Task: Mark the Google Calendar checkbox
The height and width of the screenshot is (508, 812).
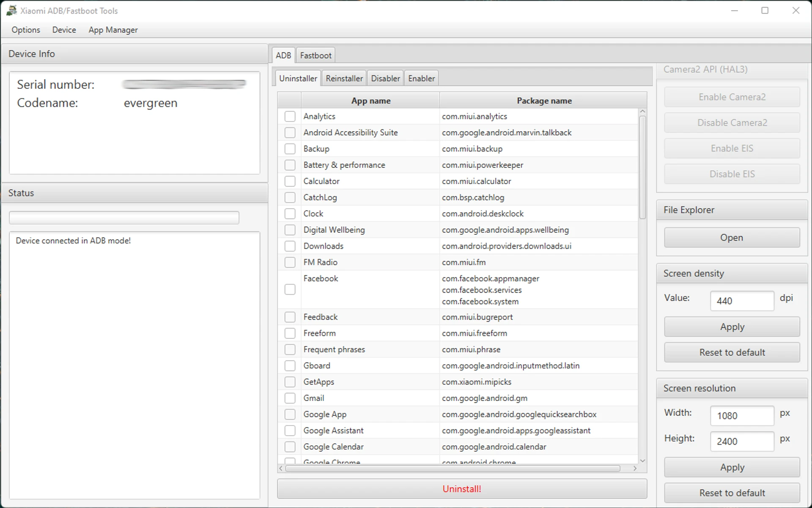Action: pos(290,447)
